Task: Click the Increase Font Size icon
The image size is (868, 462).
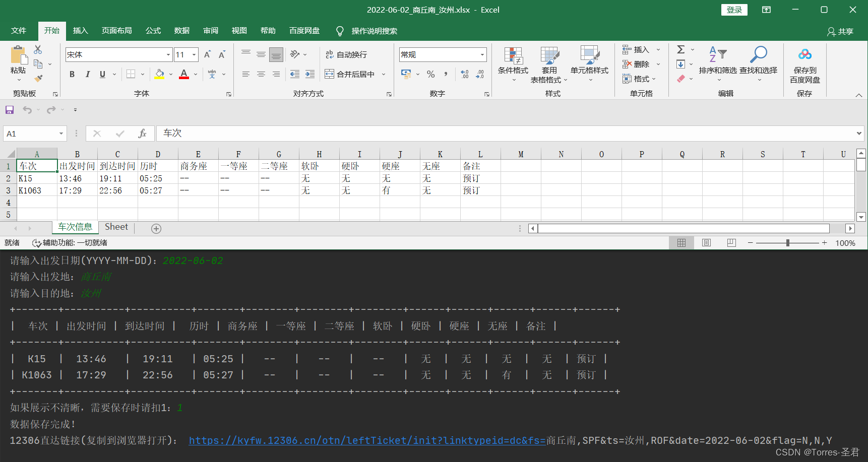Action: (x=207, y=54)
